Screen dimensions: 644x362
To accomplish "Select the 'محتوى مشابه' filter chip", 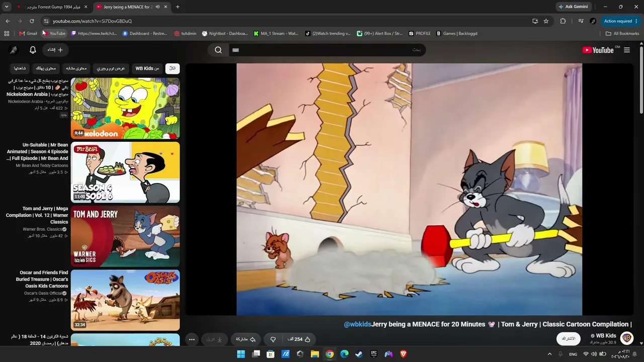I will point(76,68).
